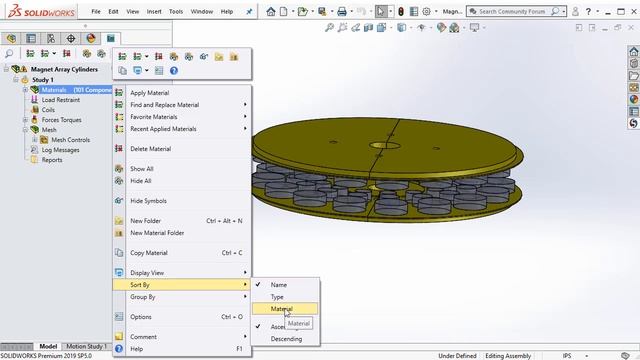The image size is (640, 360).
Task: Click Hide Symbols icon in popup toolbar
Action: pos(204,57)
